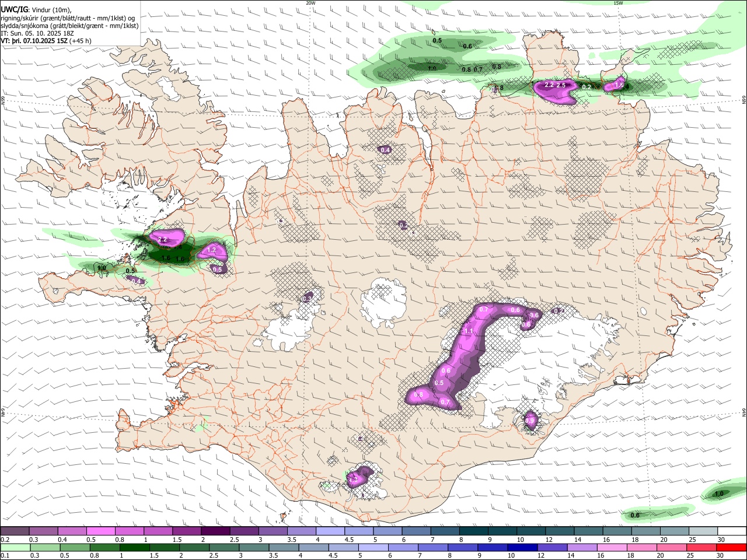The width and height of the screenshot is (747, 560).
Task: Pick the dark purple 2 swatch, top scale
Action: 215,531
